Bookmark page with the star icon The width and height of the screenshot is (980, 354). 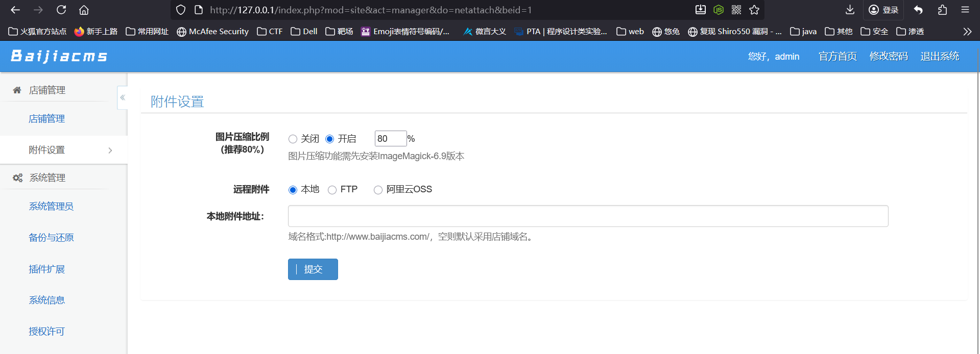click(754, 10)
